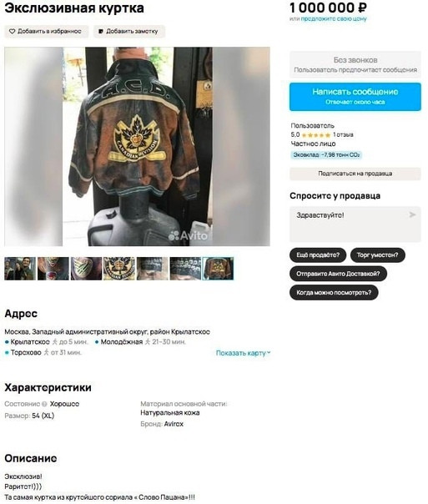This screenshot has width=428, height=504.
Task: Click the note icon in Добавить заметку
Action: pyautogui.click(x=101, y=32)
